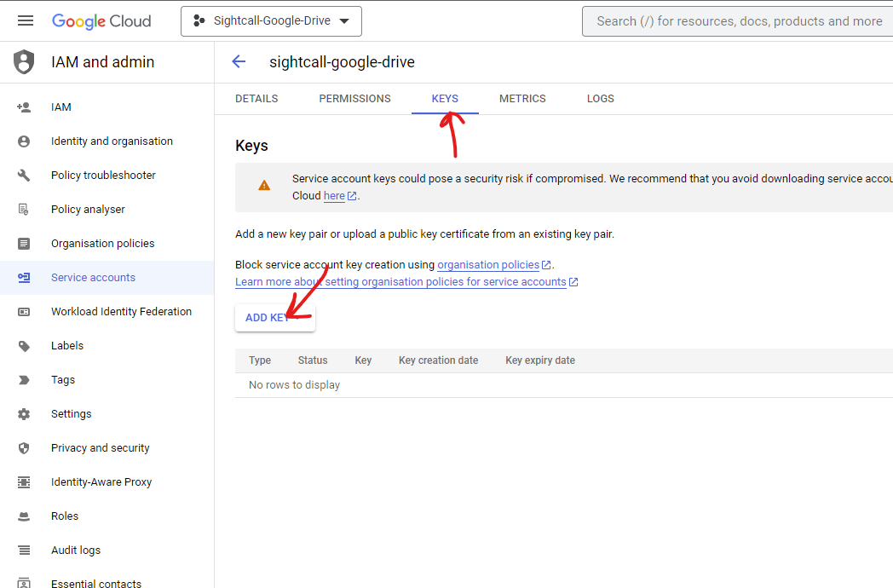The width and height of the screenshot is (893, 588).
Task: Click the Type column header
Action: click(x=260, y=360)
